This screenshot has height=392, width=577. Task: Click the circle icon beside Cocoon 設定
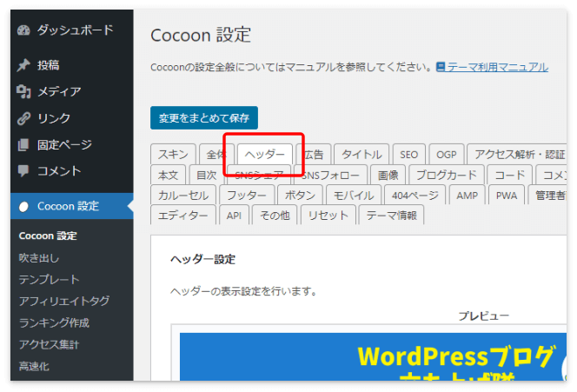23,207
